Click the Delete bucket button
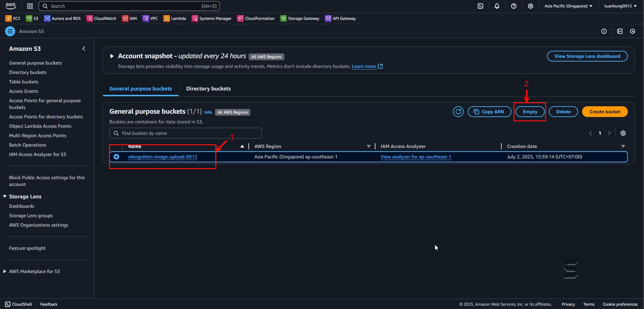 [563, 112]
